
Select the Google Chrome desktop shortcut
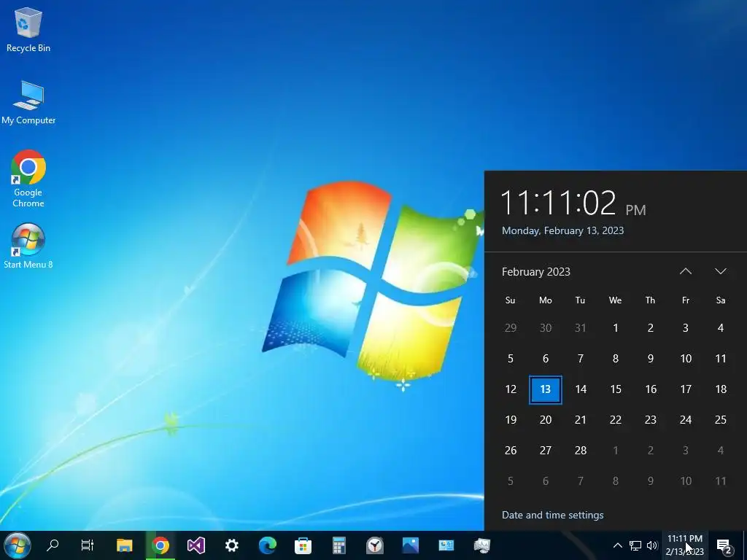(28, 179)
